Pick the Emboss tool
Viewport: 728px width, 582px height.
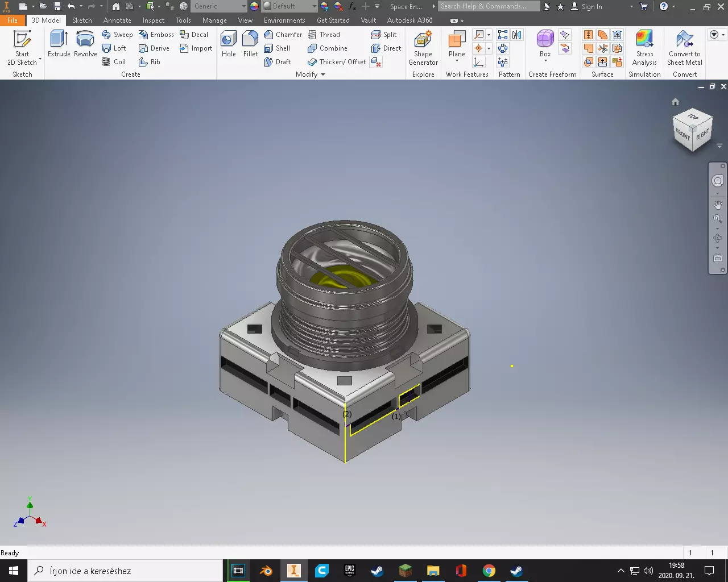156,35
